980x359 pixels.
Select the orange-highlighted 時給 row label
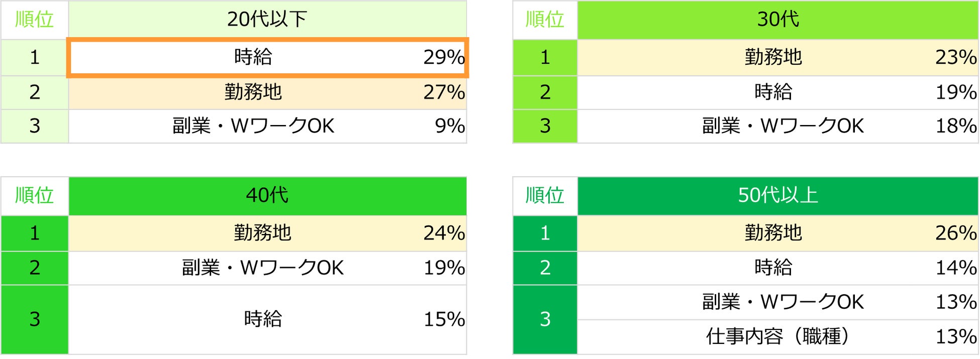253,57
